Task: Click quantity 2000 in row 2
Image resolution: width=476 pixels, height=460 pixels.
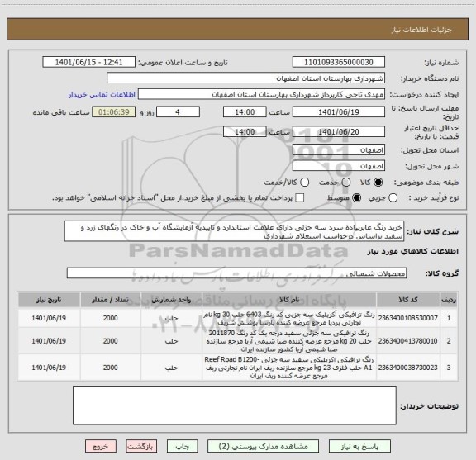Action: [110, 341]
